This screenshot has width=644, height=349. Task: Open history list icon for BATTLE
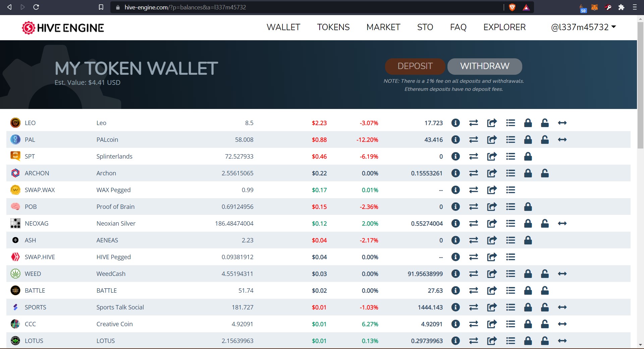(511, 291)
